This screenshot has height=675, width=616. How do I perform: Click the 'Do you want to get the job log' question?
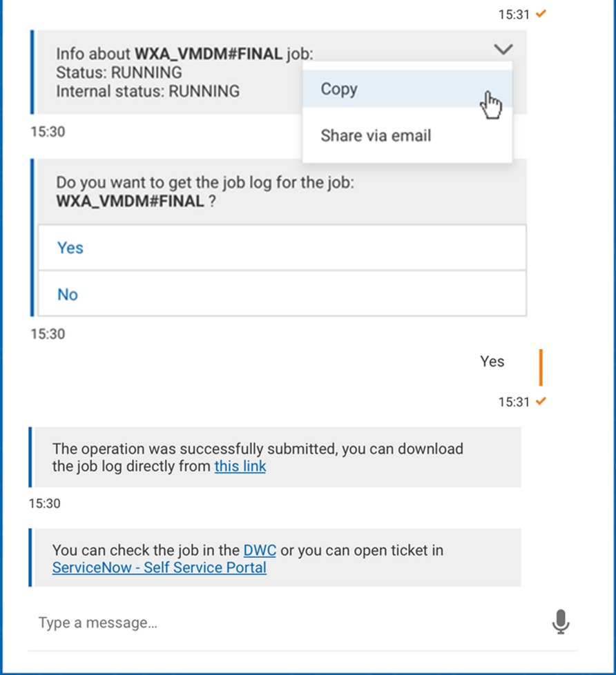(206, 184)
